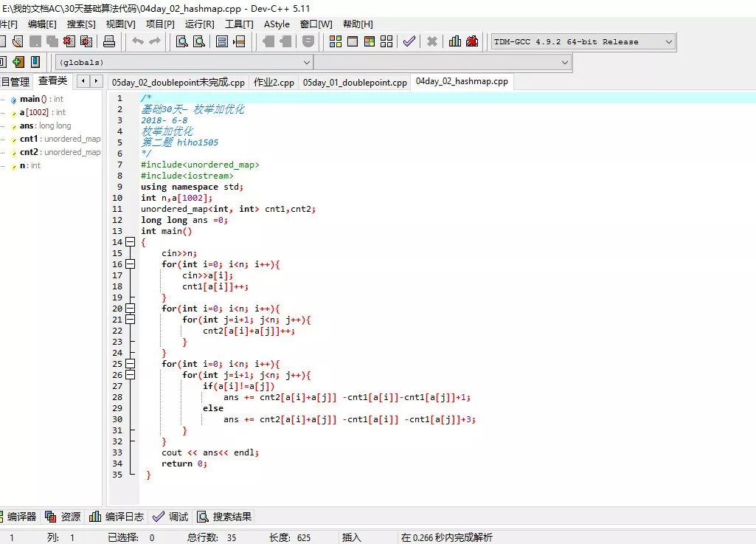
Task: Collapse the fold box at line 25
Action: (130, 364)
